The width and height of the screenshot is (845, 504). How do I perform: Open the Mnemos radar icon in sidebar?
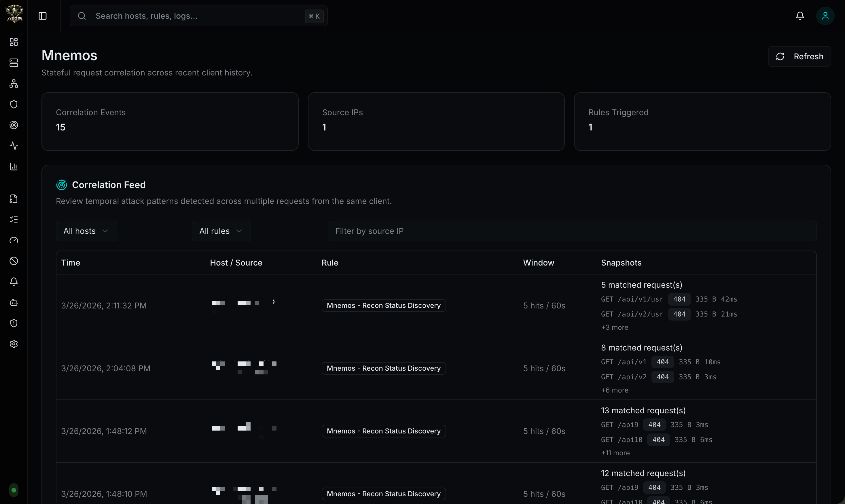(x=14, y=125)
